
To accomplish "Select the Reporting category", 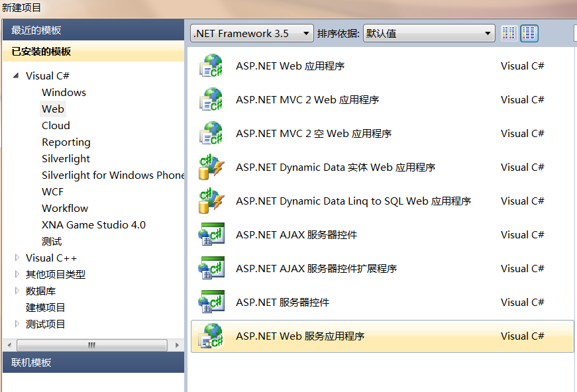I will 66,142.
